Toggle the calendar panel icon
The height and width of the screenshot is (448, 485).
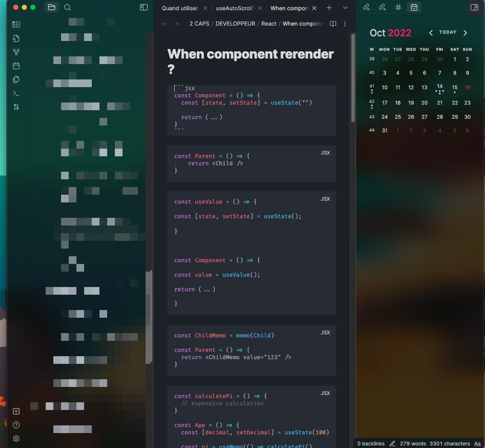click(x=414, y=7)
